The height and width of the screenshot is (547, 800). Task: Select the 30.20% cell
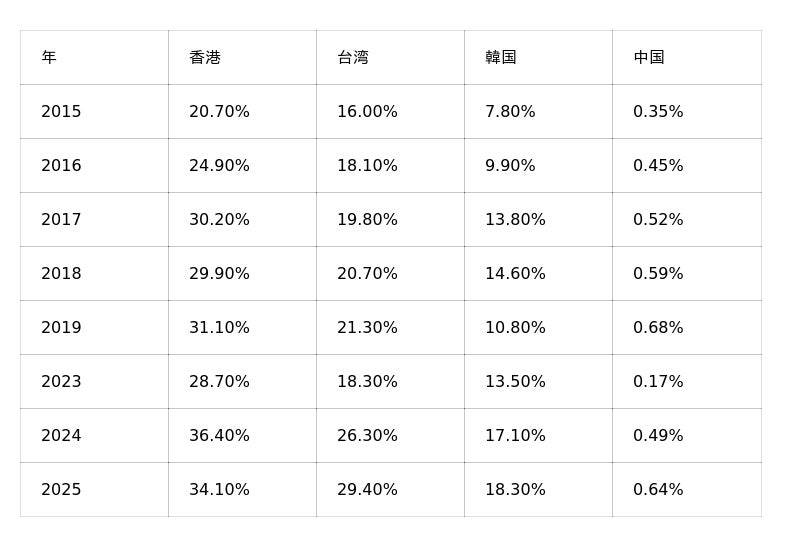coord(242,219)
